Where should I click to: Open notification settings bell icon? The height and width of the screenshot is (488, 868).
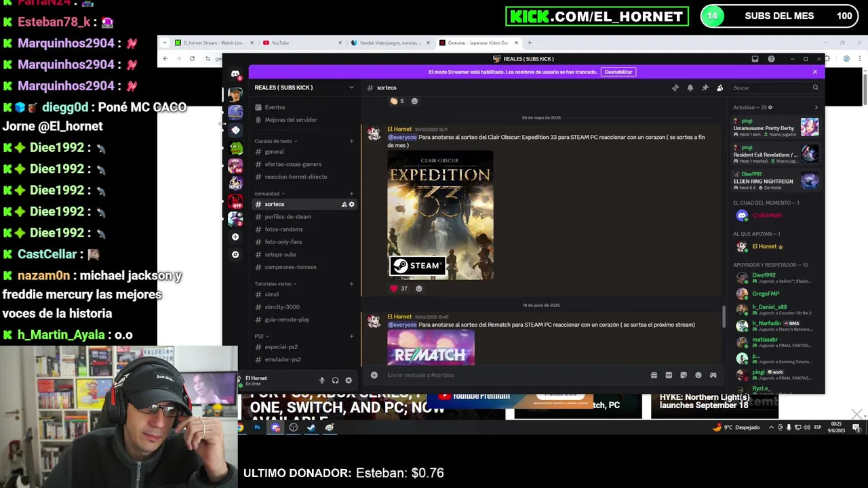coord(690,87)
